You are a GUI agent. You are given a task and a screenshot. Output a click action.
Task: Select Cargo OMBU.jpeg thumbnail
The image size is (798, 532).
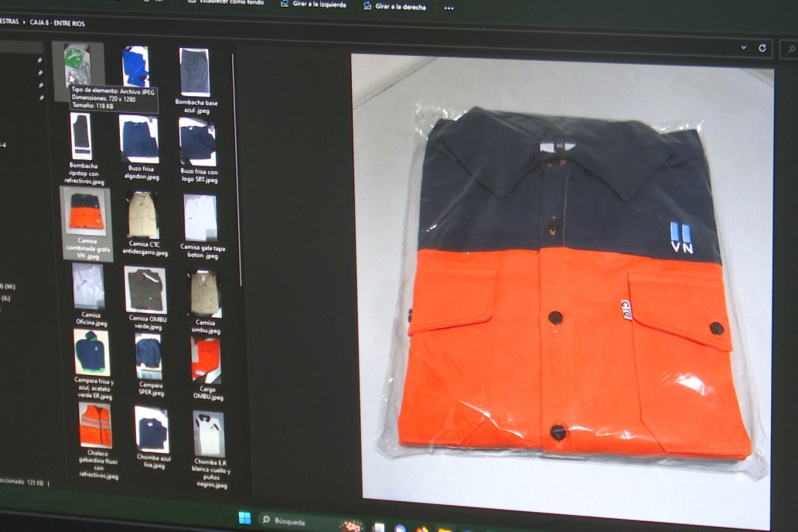[206, 368]
